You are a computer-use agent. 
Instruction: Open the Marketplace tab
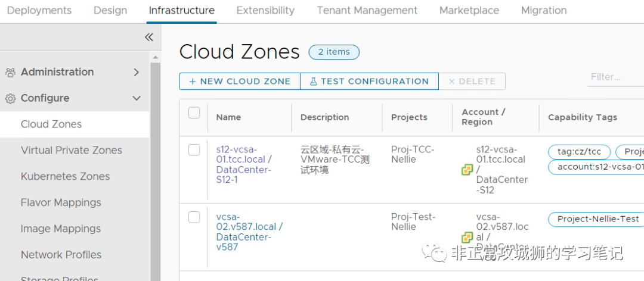[469, 11]
